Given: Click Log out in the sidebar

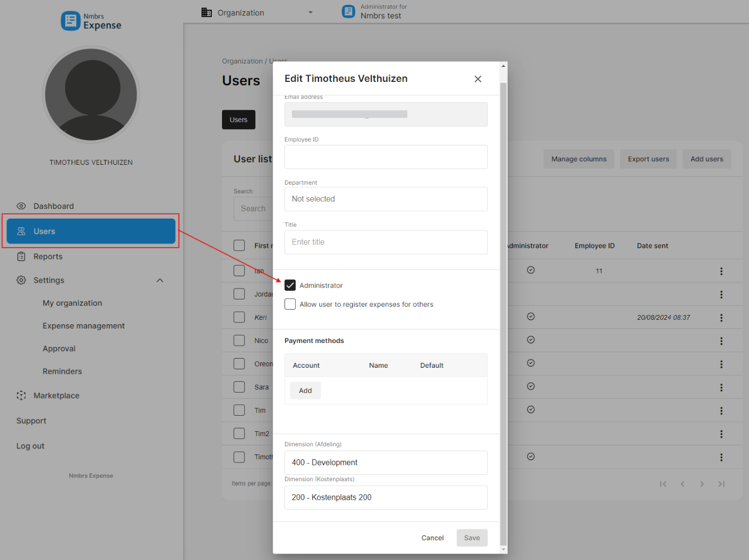Looking at the screenshot, I should pyautogui.click(x=30, y=446).
